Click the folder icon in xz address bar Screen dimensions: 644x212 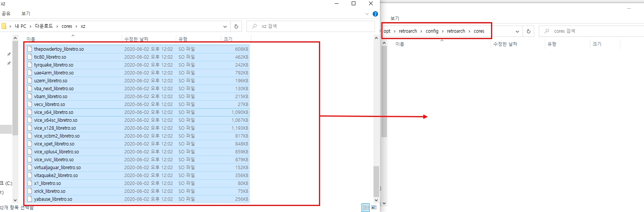click(4, 26)
